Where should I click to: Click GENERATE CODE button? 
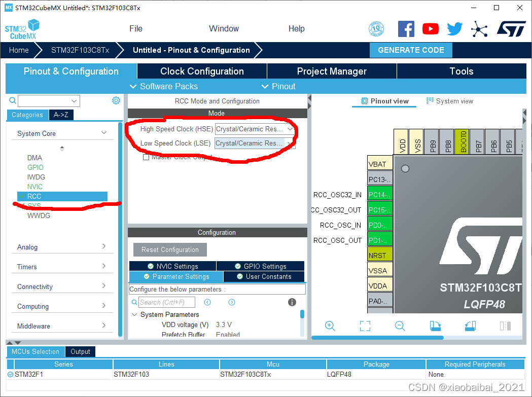(x=411, y=50)
